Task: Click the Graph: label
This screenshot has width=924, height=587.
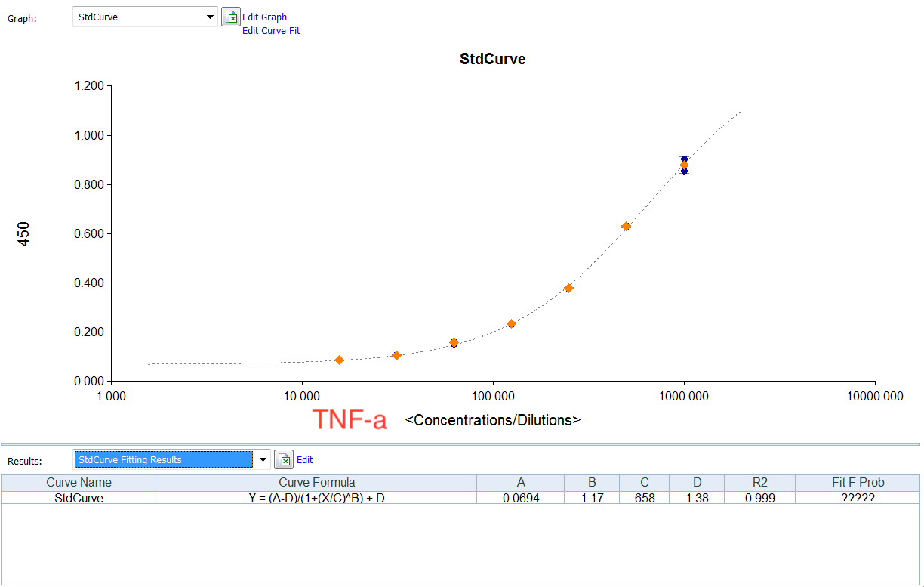Action: point(23,18)
